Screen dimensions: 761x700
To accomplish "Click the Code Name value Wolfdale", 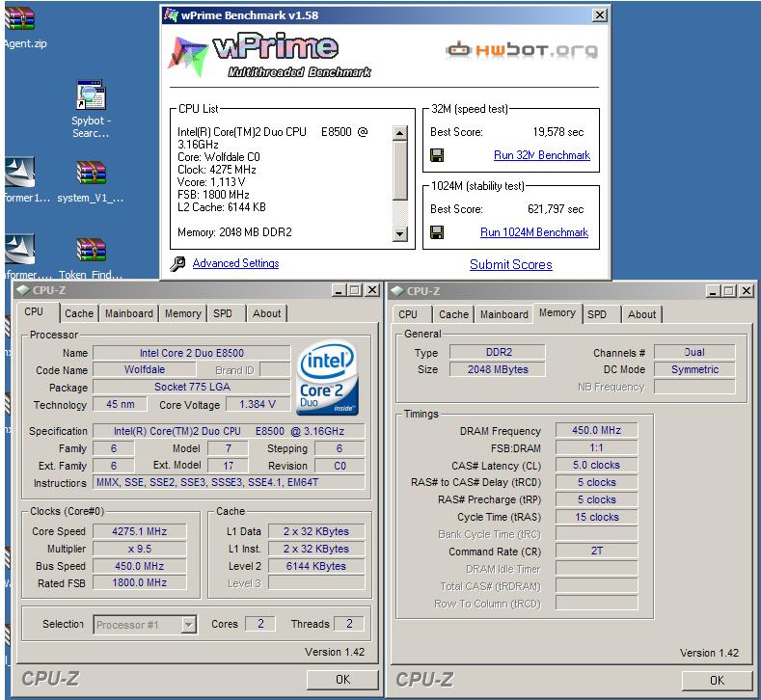I will (145, 369).
